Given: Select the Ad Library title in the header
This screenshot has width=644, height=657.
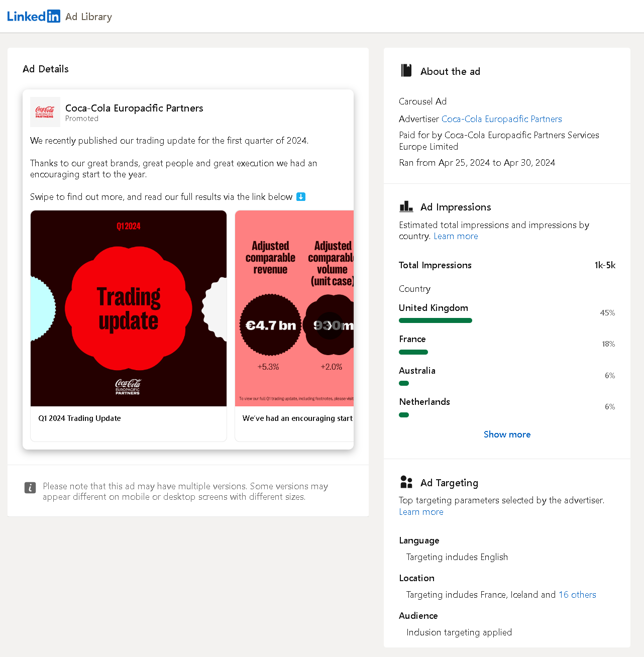Looking at the screenshot, I should tap(88, 16).
